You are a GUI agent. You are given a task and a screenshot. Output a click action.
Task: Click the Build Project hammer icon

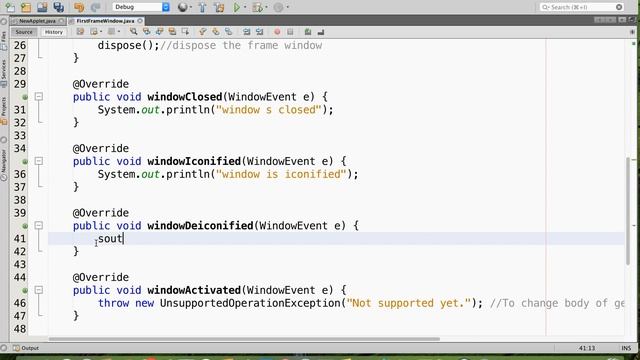pos(202,7)
